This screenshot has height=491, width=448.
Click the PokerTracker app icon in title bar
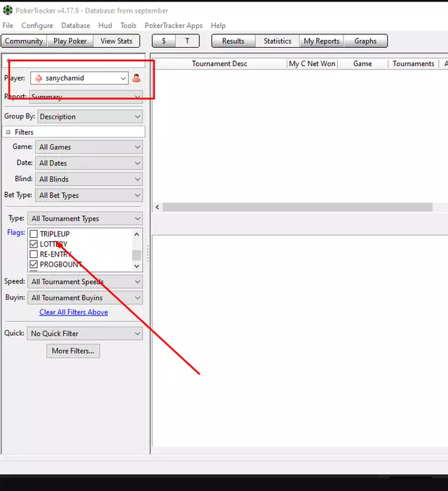[x=7, y=11]
